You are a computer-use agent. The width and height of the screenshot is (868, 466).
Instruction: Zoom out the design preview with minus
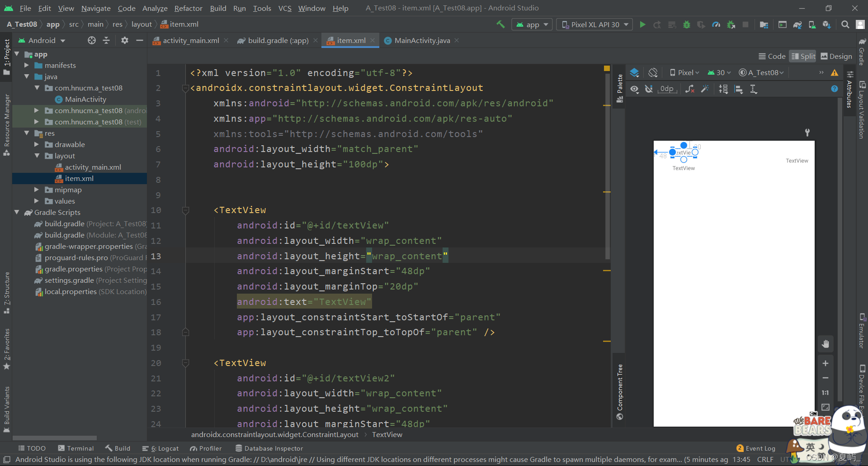point(826,378)
